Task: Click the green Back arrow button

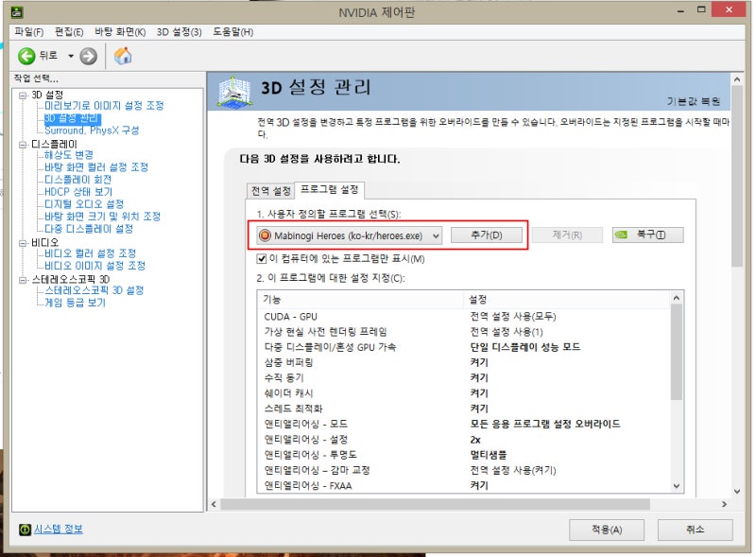Action: click(27, 56)
